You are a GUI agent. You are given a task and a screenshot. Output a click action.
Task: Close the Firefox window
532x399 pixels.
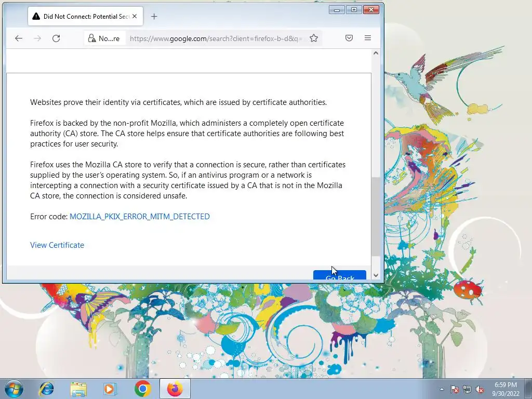point(371,10)
